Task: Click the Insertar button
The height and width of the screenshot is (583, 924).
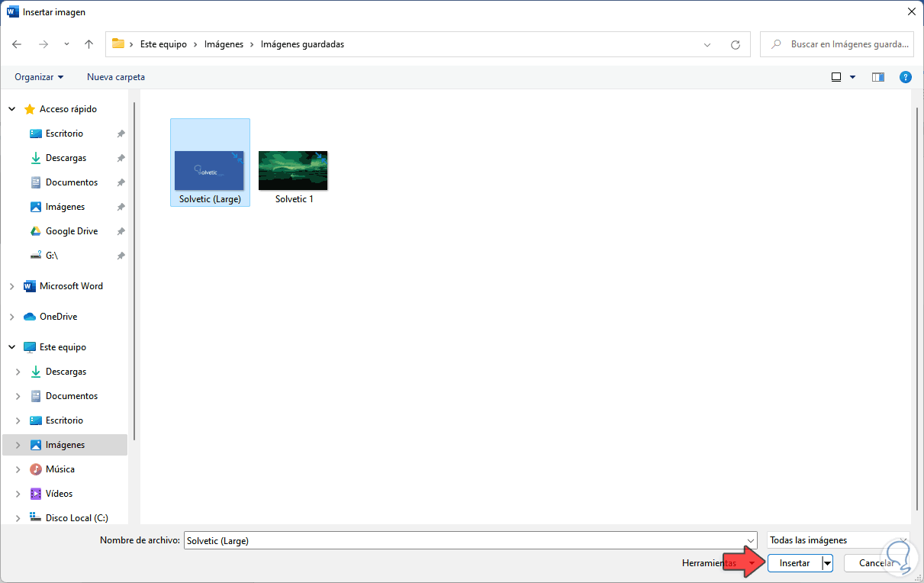Action: (x=794, y=563)
